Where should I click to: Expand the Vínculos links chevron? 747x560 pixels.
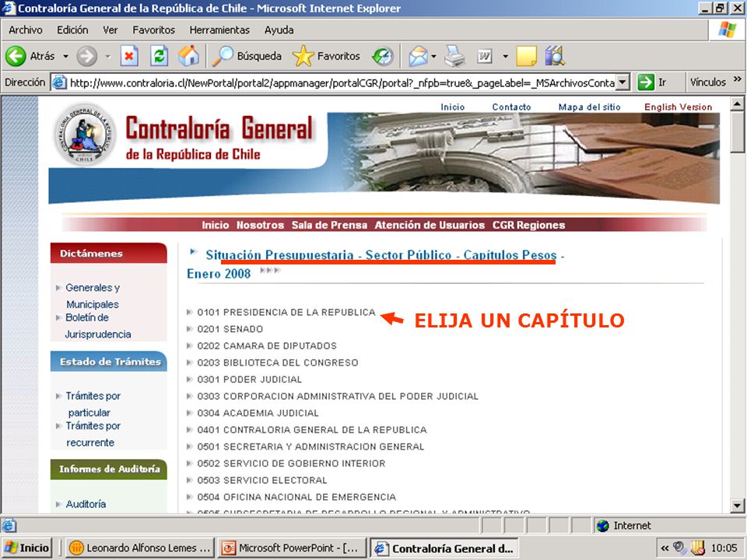click(x=738, y=79)
